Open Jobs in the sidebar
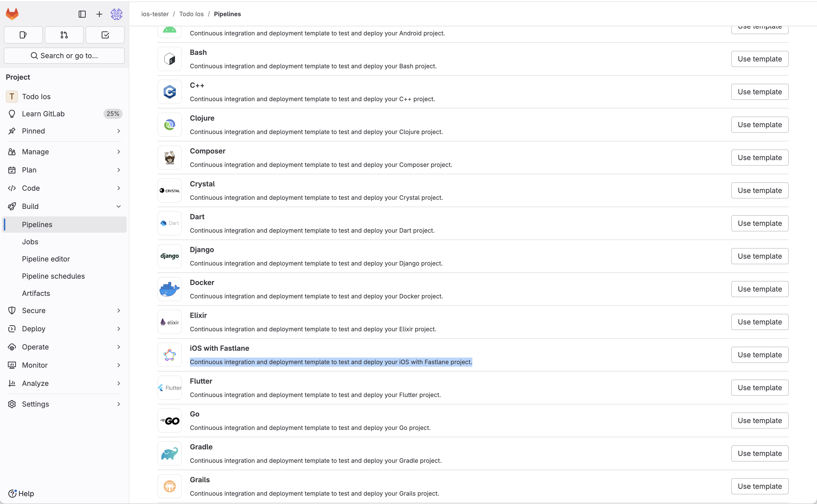 tap(65, 242)
